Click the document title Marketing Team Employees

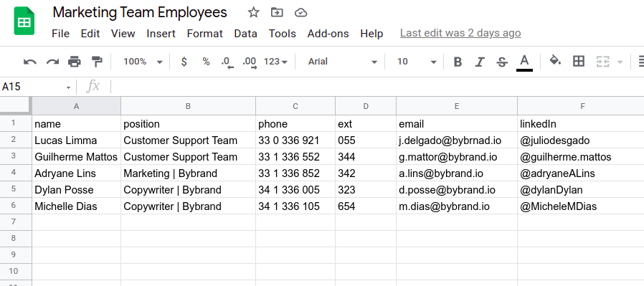coord(140,12)
